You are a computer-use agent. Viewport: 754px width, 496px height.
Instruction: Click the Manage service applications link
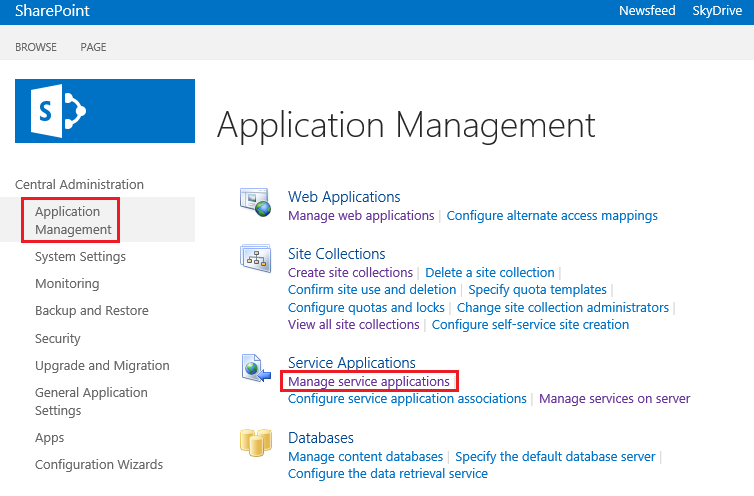[369, 382]
